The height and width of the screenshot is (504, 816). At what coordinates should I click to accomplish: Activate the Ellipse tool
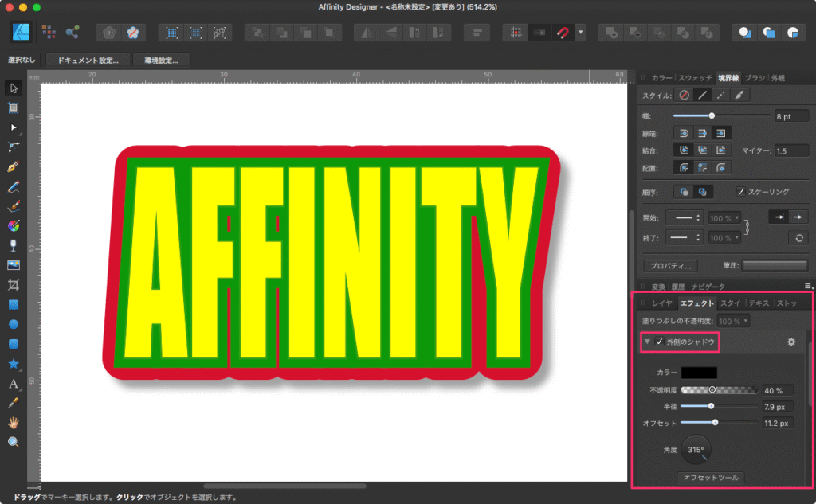point(13,324)
